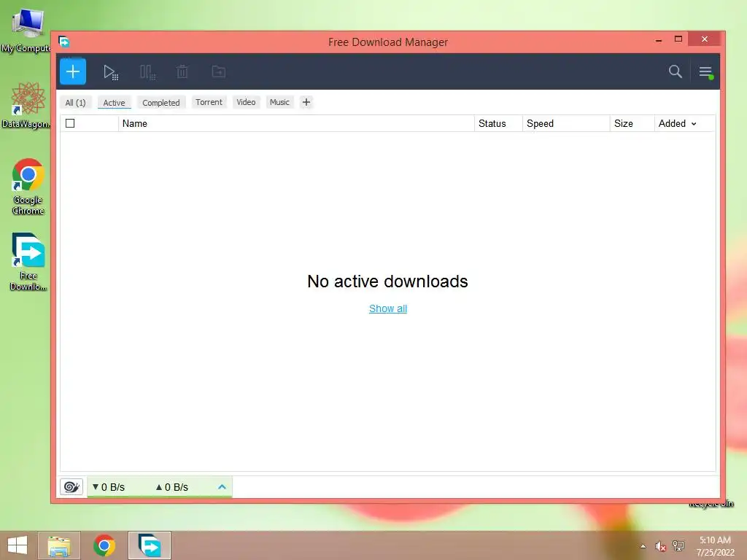This screenshot has height=560, width=747.
Task: Sort list by Speed column
Action: [566, 123]
